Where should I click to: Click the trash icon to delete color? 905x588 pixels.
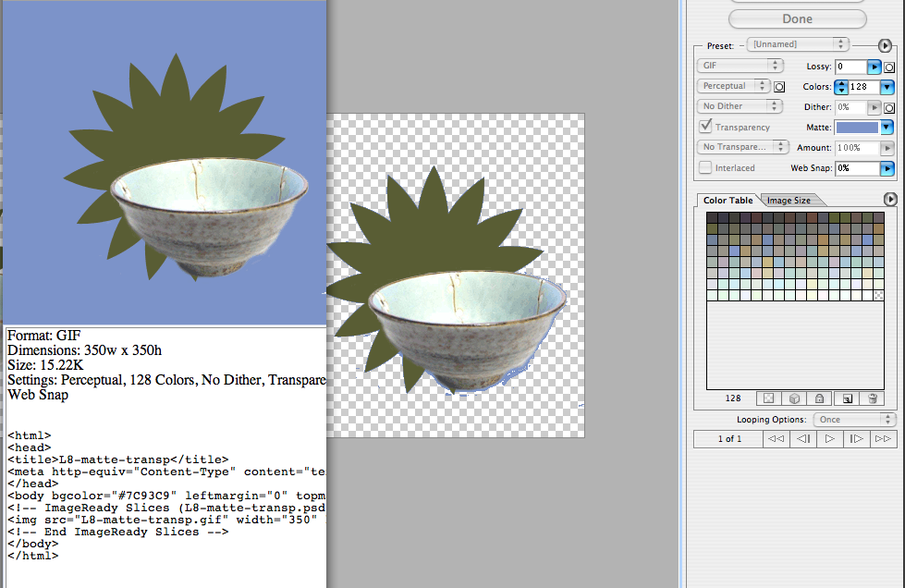coord(872,398)
